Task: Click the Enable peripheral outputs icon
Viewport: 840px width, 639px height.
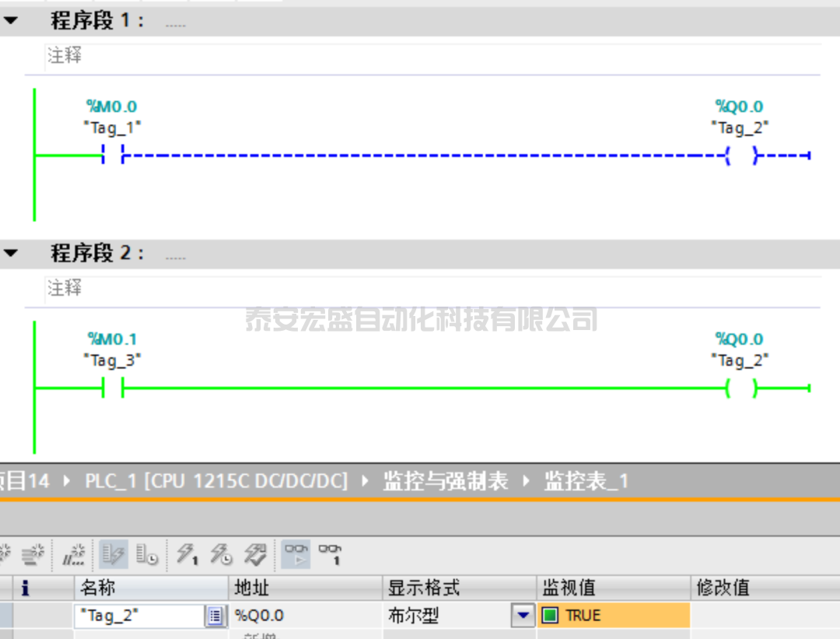Action: coord(255,555)
